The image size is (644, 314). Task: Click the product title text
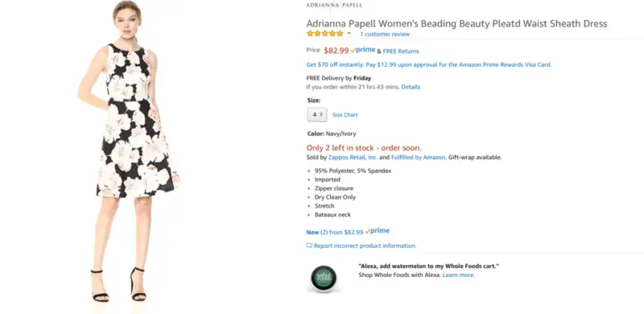point(456,23)
